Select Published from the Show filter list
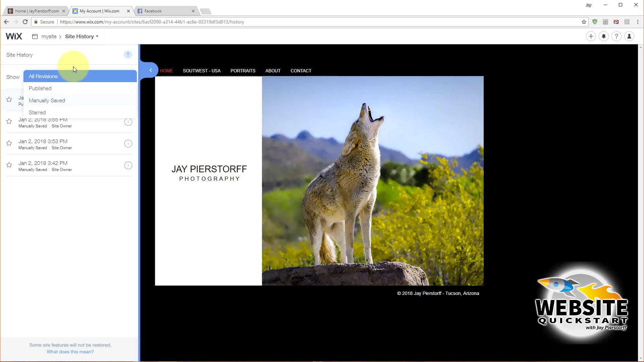Image resolution: width=644 pixels, height=362 pixels. (40, 88)
